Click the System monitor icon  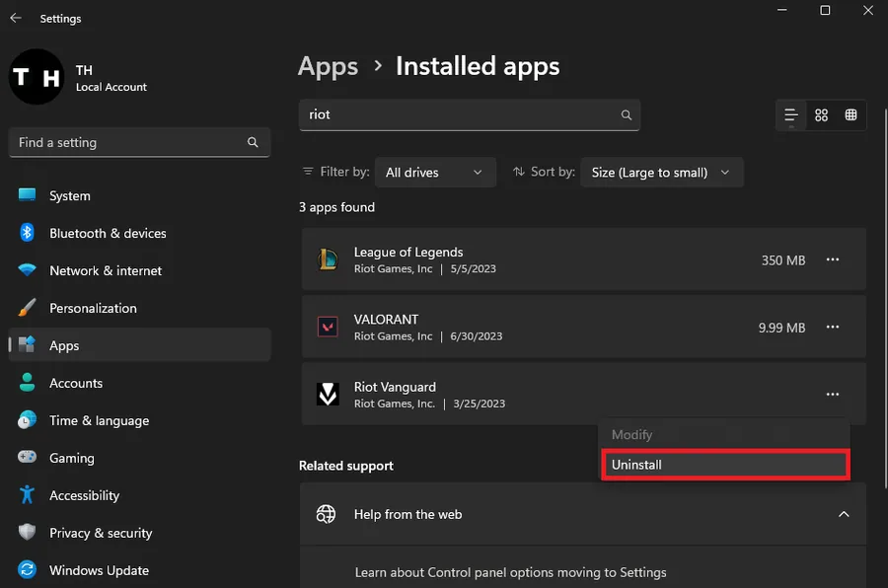click(27, 195)
